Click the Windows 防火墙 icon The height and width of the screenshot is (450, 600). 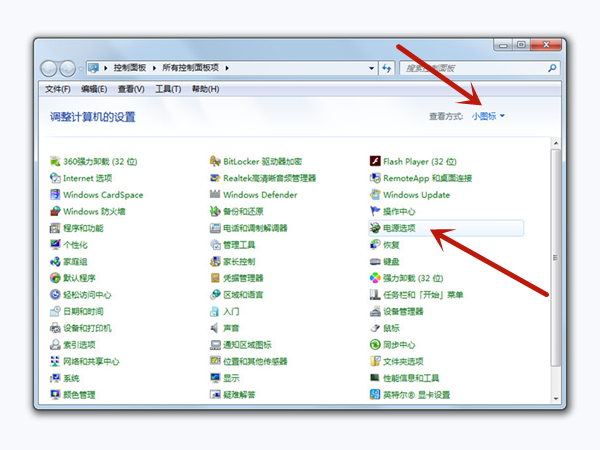tap(55, 211)
